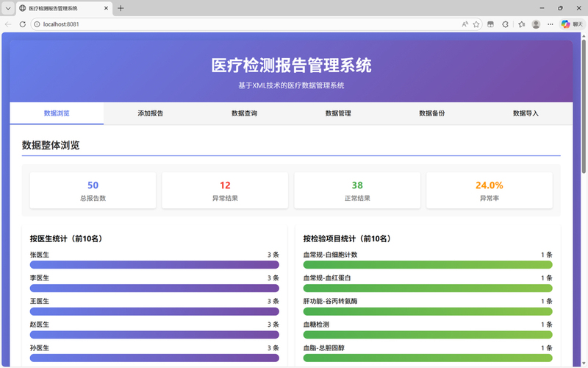Open the settings and more ellipsis menu
Image resolution: width=588 pixels, height=368 pixels.
coord(550,24)
